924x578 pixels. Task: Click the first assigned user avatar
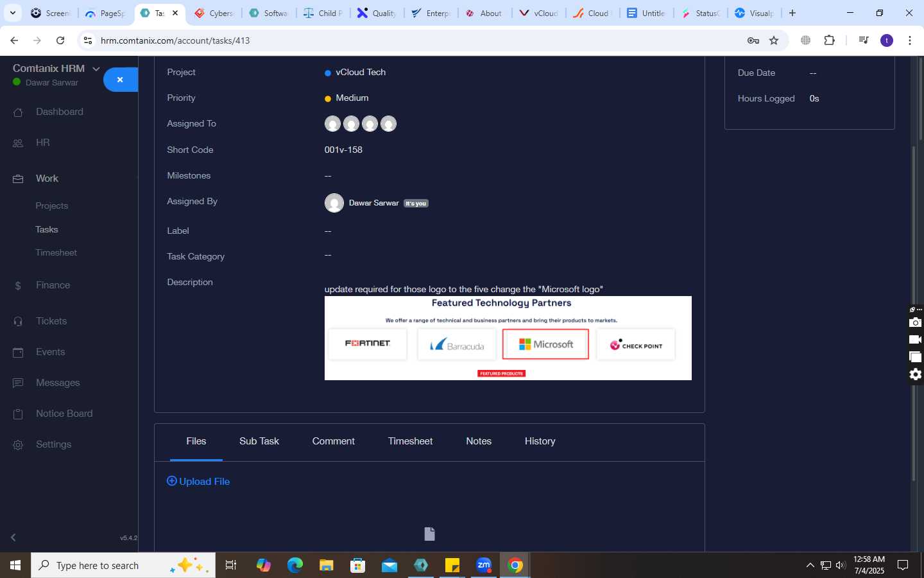332,124
